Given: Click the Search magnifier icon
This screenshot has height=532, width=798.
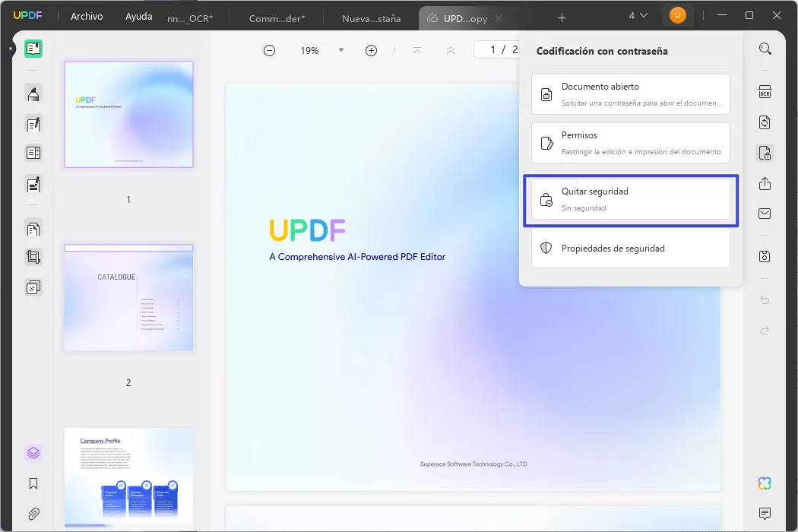Looking at the screenshot, I should (x=765, y=49).
